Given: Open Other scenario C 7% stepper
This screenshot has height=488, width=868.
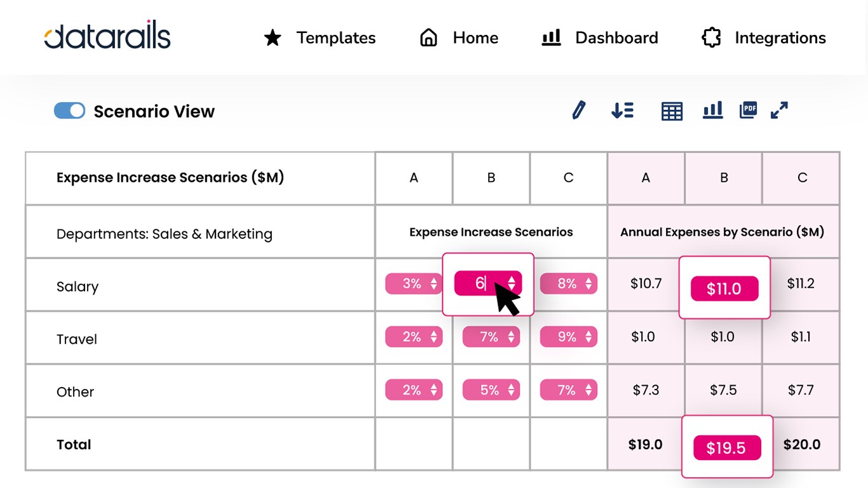Looking at the screenshot, I should [x=569, y=390].
